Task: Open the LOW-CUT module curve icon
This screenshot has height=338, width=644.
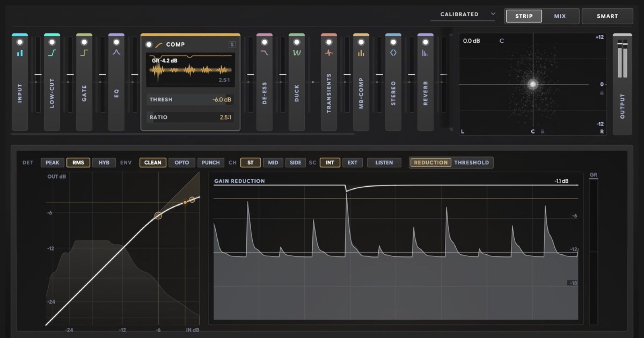Action: [52, 53]
